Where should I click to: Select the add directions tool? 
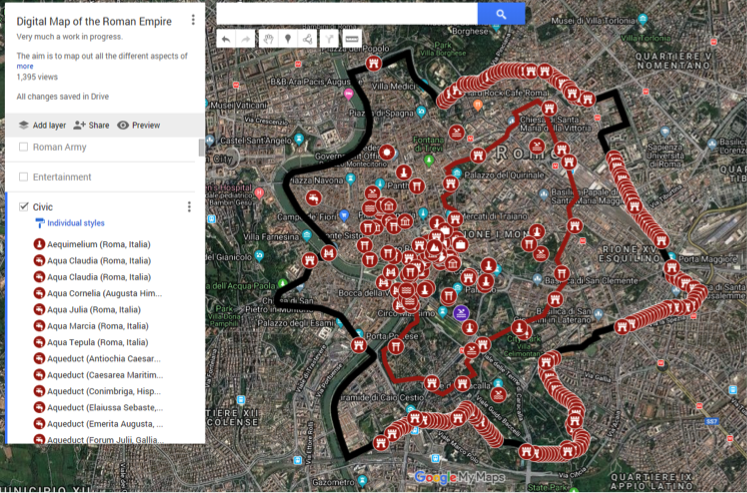(x=329, y=39)
